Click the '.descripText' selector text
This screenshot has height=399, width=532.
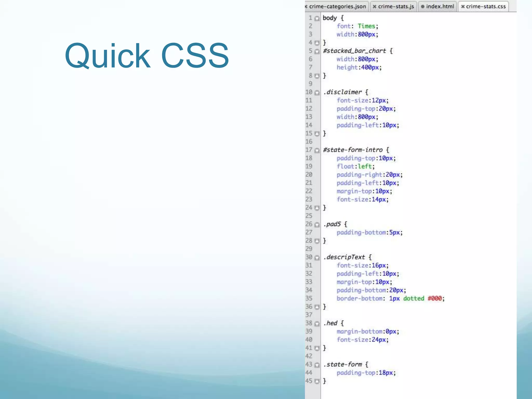(344, 257)
